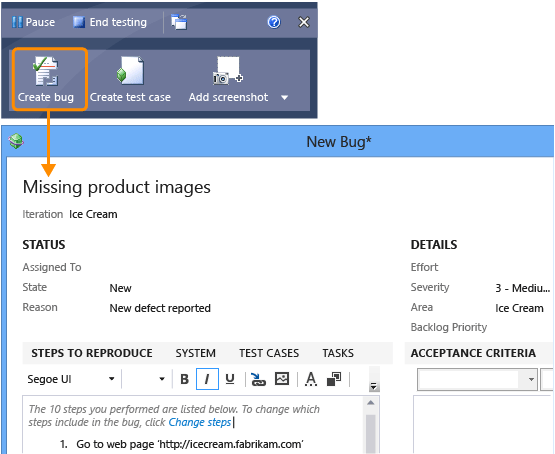
Task: Click the Change steps link
Action: point(200,422)
